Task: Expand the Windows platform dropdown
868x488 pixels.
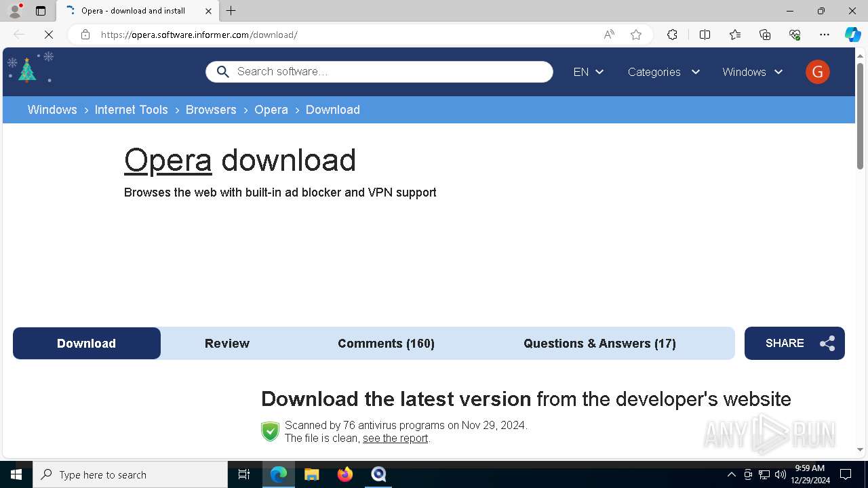Action: click(753, 72)
